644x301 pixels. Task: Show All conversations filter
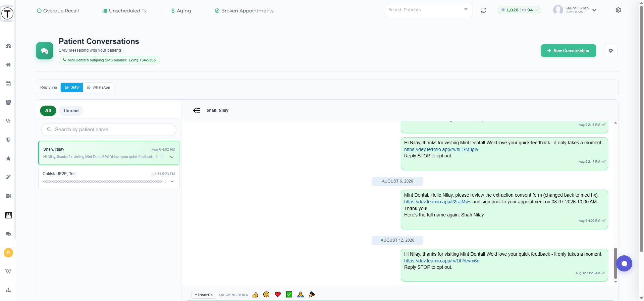tap(48, 111)
